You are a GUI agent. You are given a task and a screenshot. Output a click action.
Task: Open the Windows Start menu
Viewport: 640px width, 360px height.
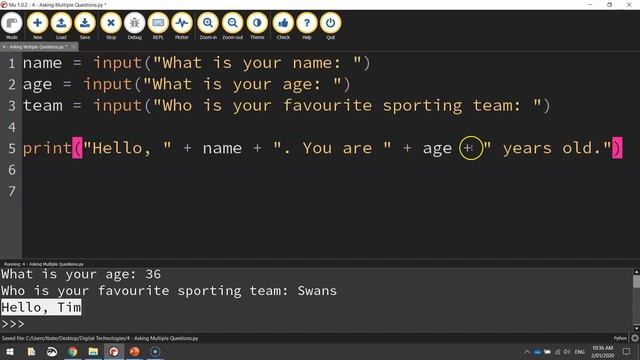[10, 351]
